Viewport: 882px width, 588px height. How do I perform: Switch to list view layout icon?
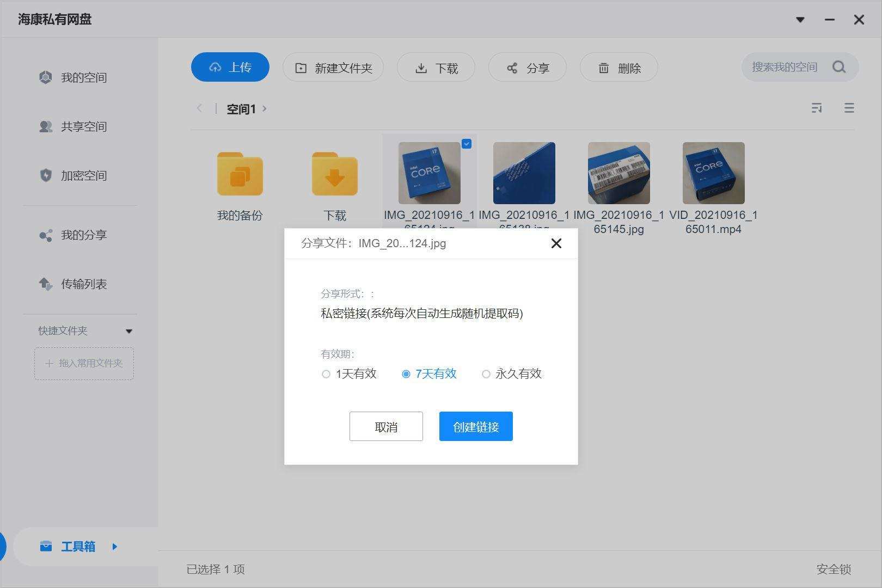(x=849, y=108)
